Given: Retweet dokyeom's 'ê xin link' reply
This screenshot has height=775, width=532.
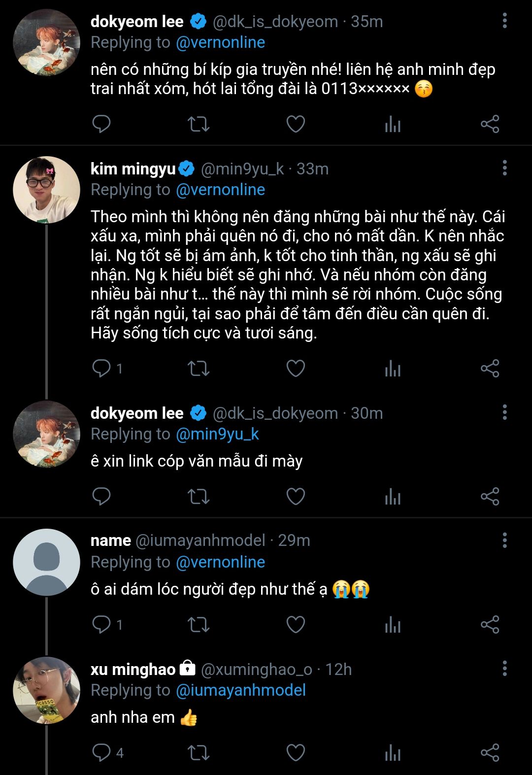Looking at the screenshot, I should [x=199, y=497].
